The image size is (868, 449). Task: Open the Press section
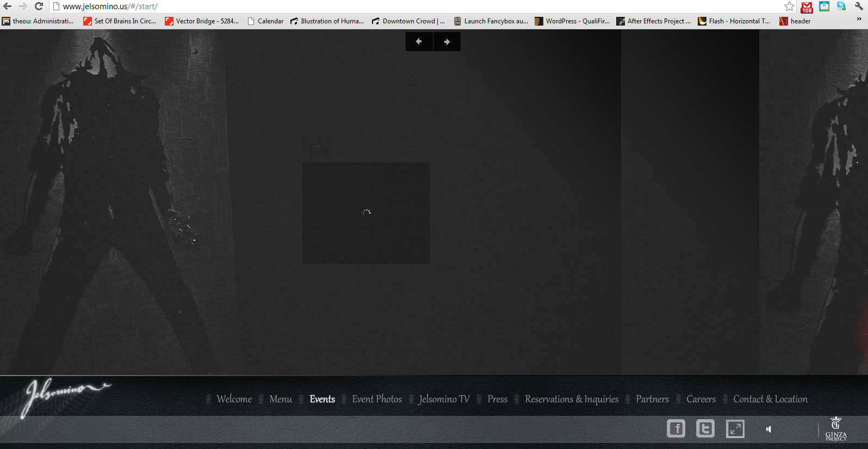tap(498, 399)
